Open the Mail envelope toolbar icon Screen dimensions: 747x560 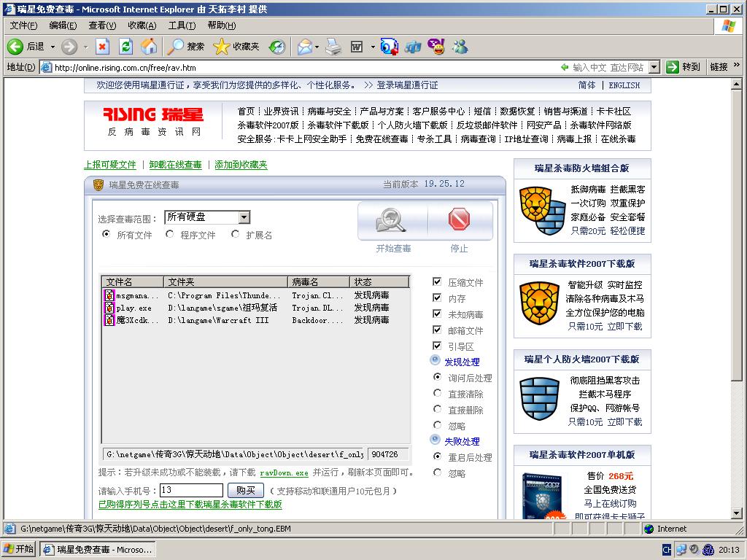[305, 47]
